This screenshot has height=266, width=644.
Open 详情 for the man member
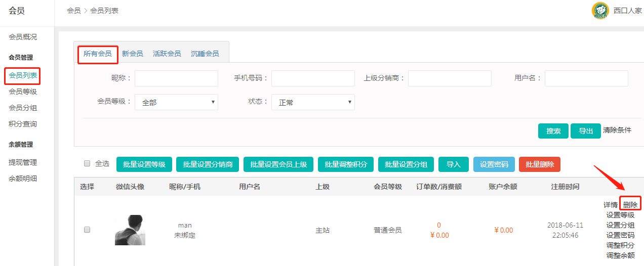pyautogui.click(x=610, y=205)
